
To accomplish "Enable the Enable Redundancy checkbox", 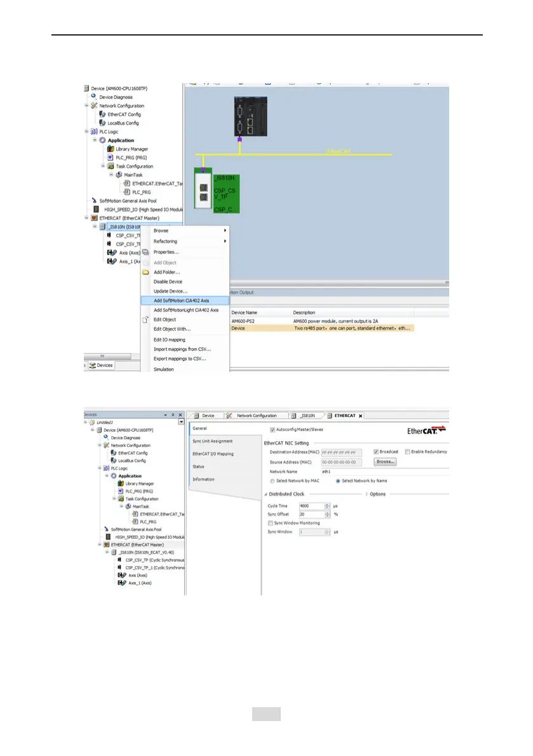I will click(x=408, y=452).
